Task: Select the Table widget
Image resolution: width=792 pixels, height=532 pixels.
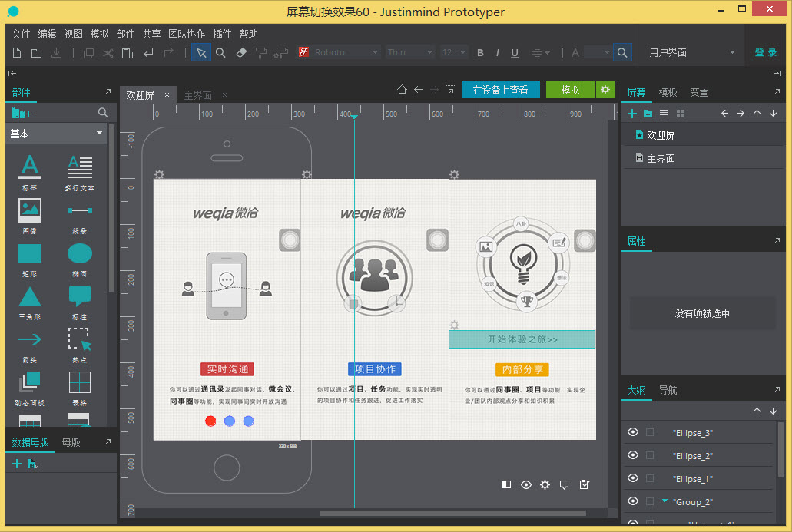Action: tap(79, 388)
